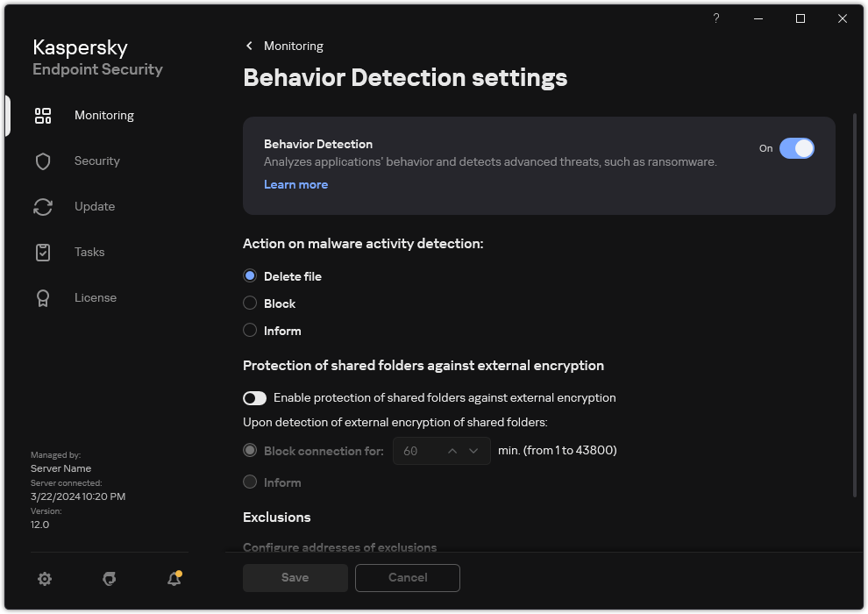Open the minutes dropdown arrow
The height and width of the screenshot is (614, 868).
click(x=474, y=451)
